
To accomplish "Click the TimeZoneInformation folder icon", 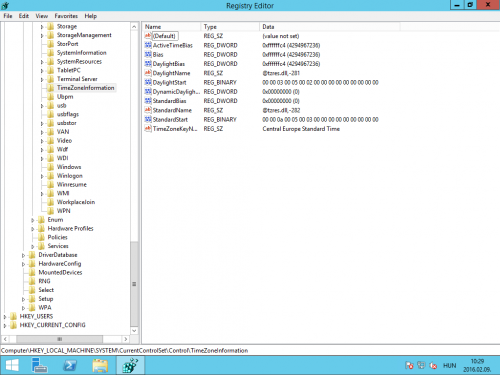I will coord(51,88).
